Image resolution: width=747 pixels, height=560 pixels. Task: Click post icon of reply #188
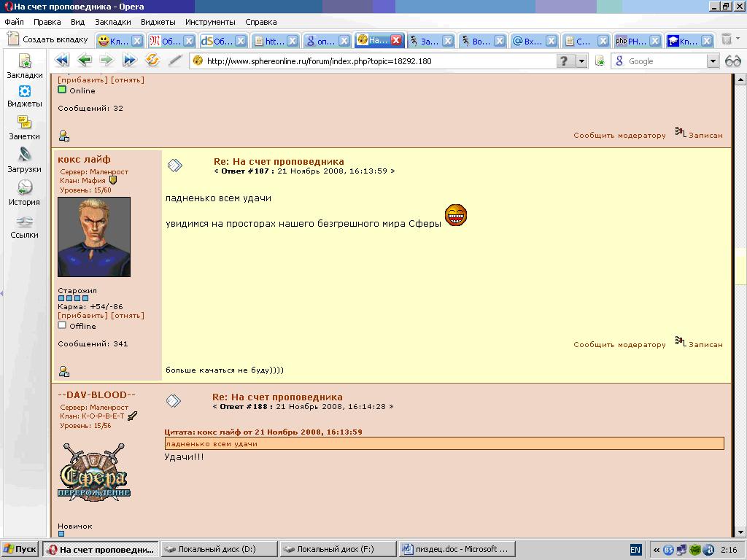[174, 401]
